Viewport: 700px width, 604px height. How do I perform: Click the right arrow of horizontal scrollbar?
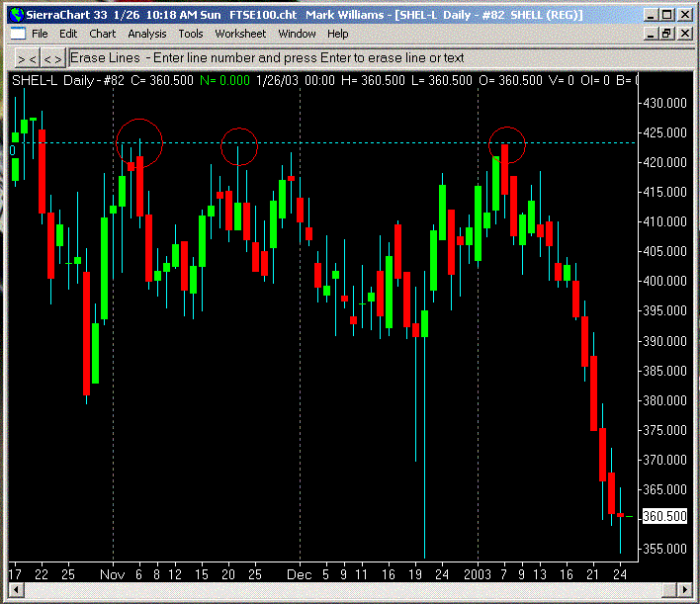pyautogui.click(x=685, y=590)
